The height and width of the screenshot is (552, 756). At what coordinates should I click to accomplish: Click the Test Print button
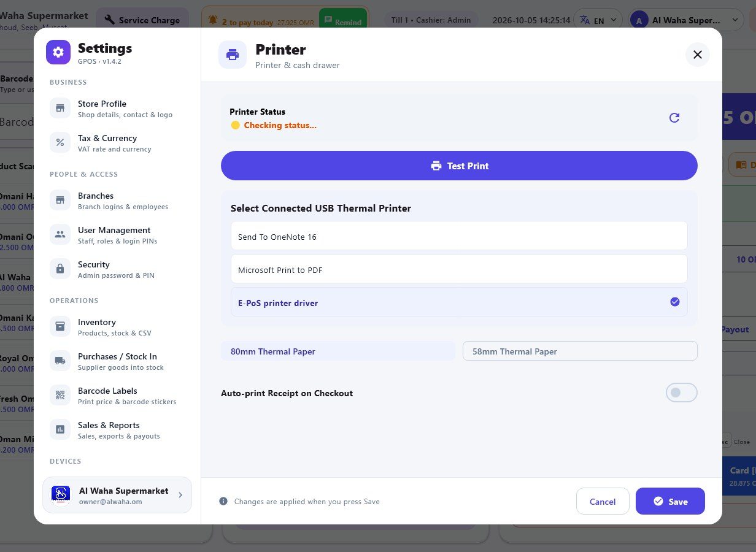(459, 166)
